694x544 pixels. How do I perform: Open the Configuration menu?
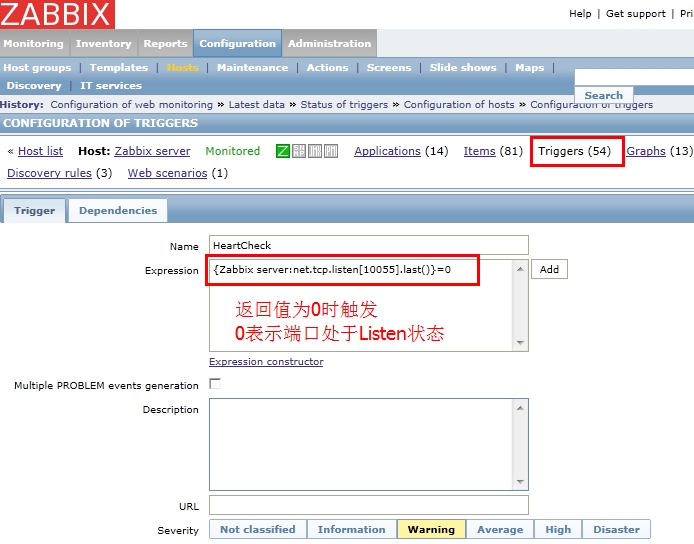(238, 43)
